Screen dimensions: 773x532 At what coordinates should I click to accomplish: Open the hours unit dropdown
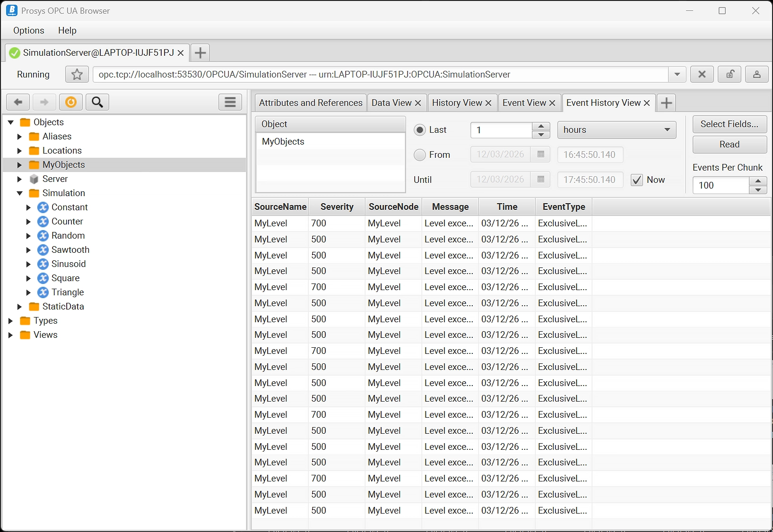click(617, 130)
